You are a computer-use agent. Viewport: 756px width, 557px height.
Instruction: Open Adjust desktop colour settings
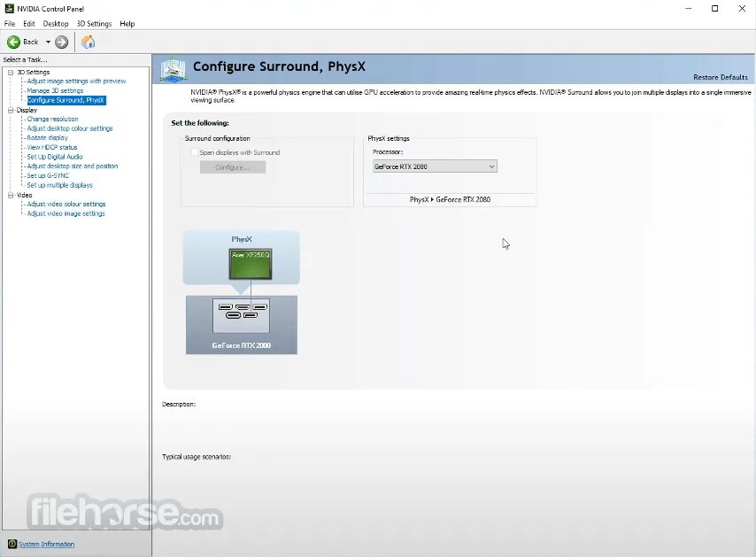click(x=70, y=128)
